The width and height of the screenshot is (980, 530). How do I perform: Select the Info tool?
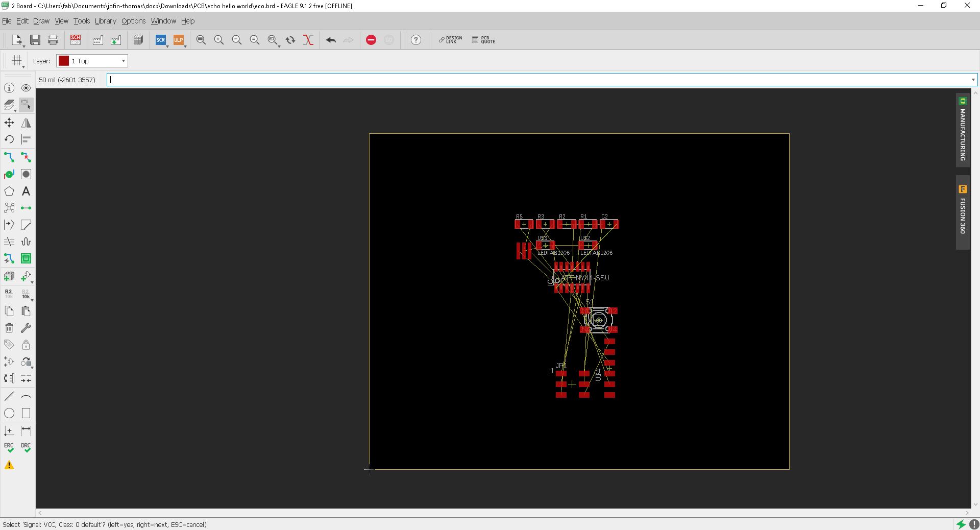[9, 88]
